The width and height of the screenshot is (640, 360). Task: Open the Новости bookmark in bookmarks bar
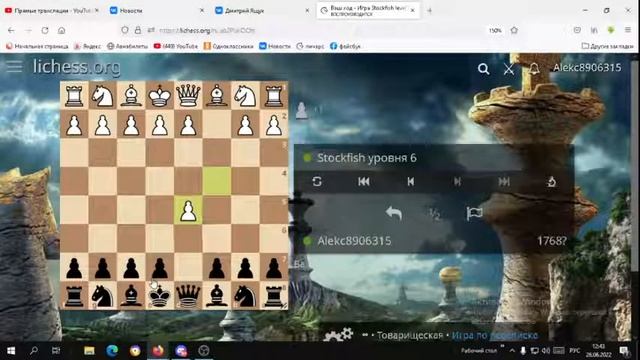point(275,46)
